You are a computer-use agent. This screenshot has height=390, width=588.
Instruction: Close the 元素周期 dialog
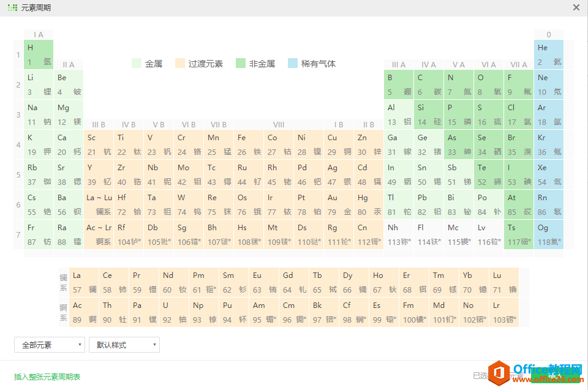click(x=576, y=8)
